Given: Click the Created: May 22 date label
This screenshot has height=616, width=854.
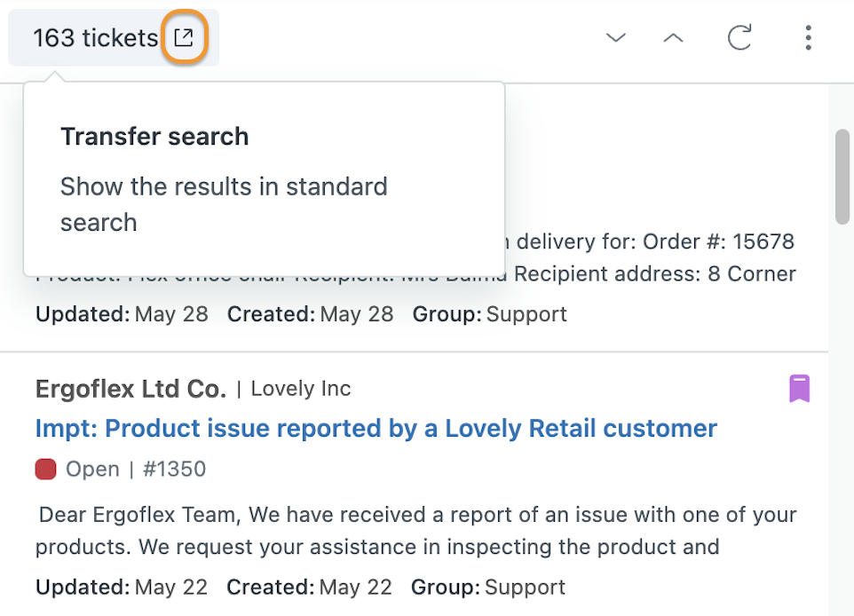Looking at the screenshot, I should (309, 587).
